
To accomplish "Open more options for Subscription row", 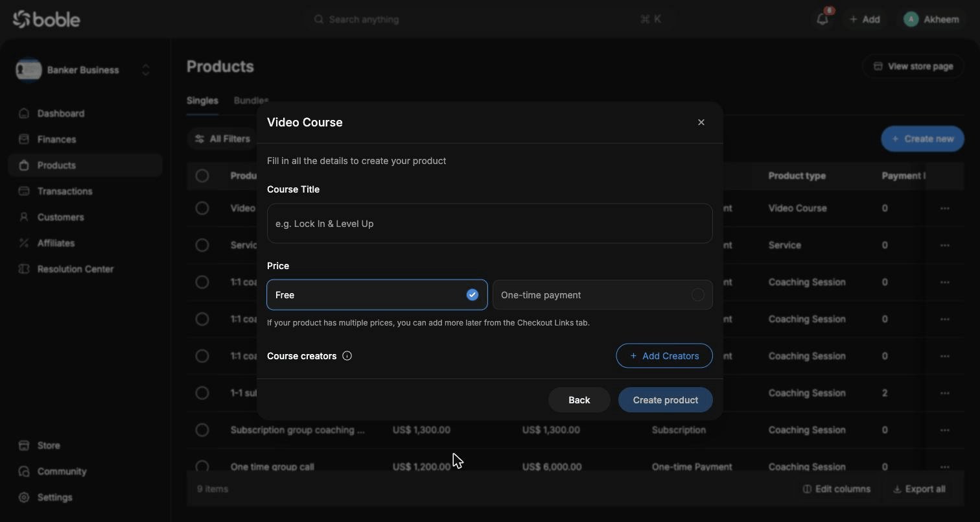I will [945, 430].
